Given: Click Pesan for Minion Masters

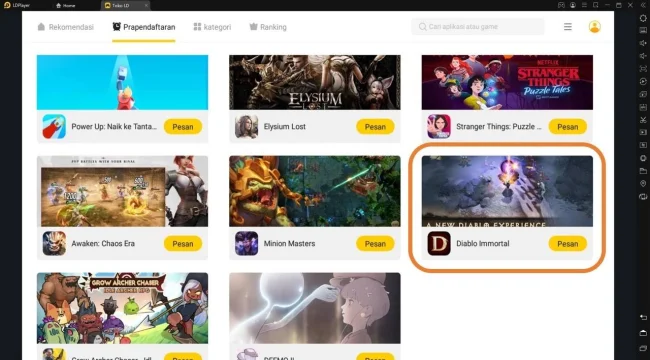Looking at the screenshot, I should coord(375,244).
